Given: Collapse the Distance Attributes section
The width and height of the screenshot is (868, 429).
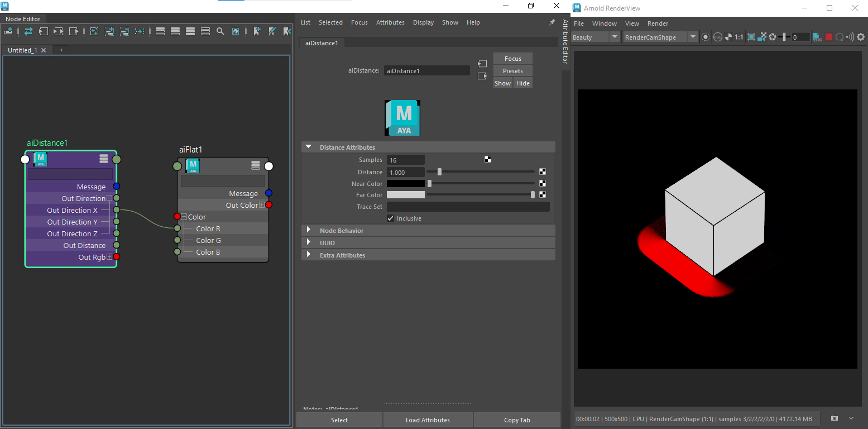Looking at the screenshot, I should click(x=308, y=147).
